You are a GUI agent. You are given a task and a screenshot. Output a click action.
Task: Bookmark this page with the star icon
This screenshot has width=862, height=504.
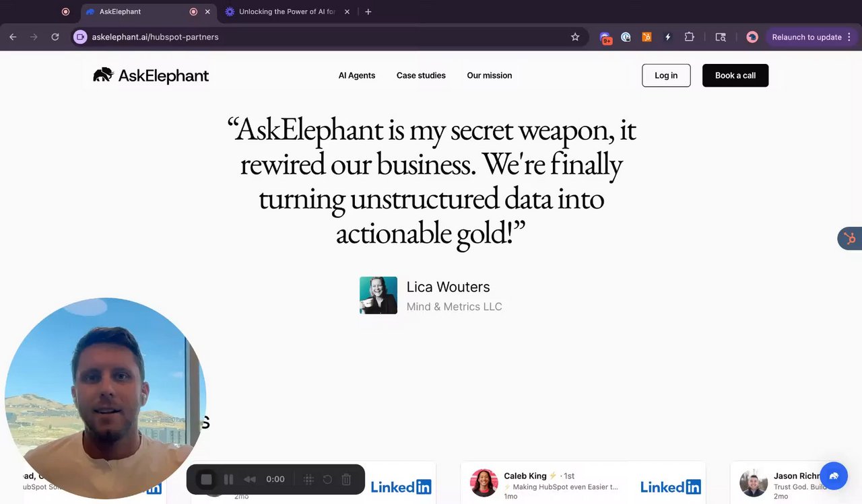(x=575, y=37)
